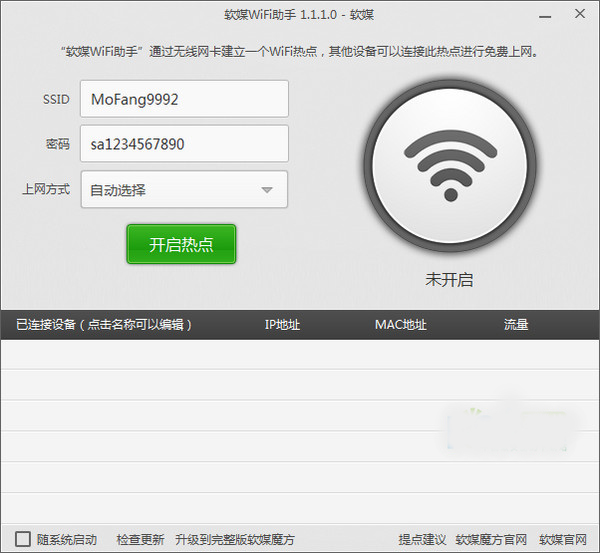This screenshot has width=600, height=553.
Task: Click the 未开启 status text
Action: point(449,280)
